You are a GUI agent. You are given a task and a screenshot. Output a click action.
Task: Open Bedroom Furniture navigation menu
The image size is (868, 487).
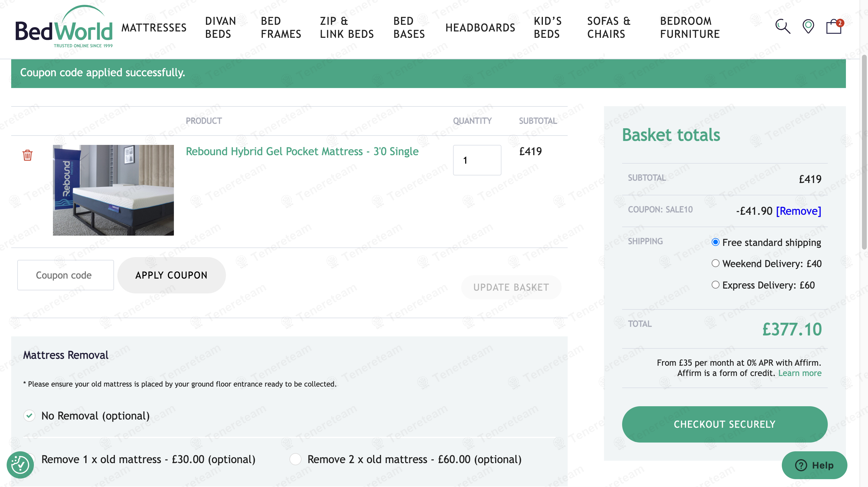[x=690, y=28]
